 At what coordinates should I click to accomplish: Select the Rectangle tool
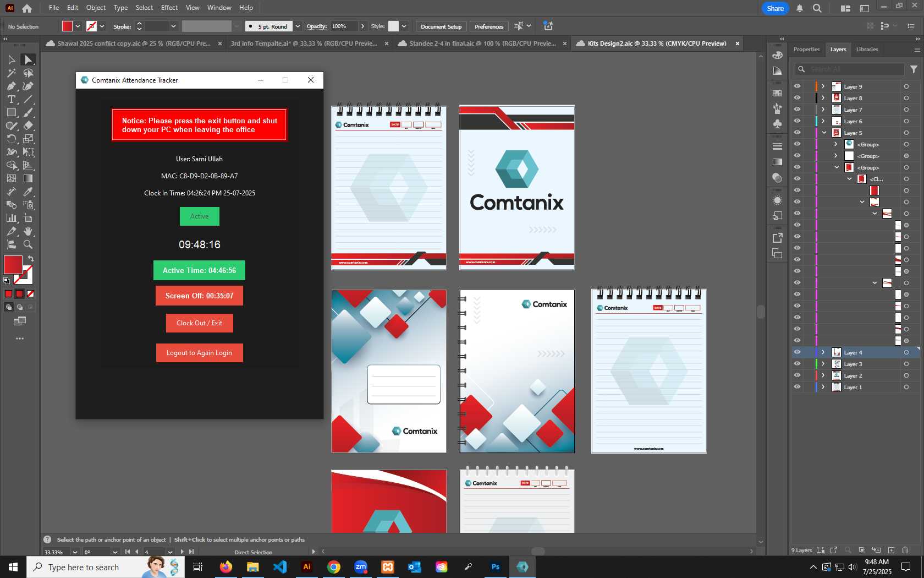coord(11,112)
